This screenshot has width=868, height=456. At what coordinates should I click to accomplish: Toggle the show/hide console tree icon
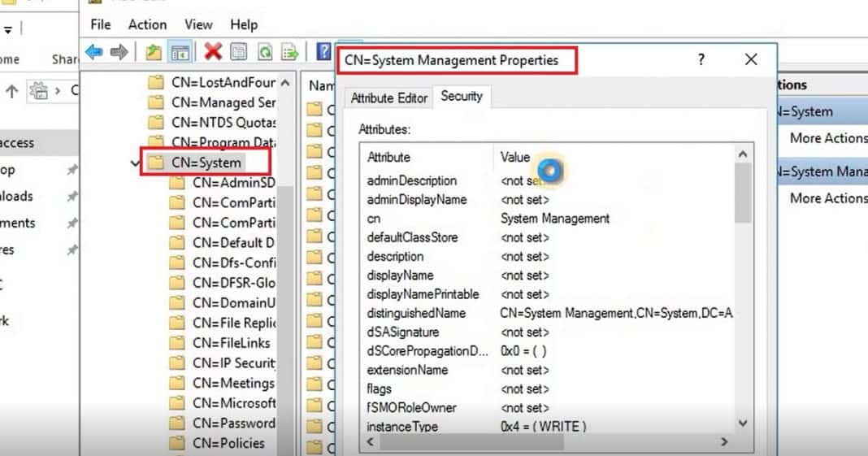tap(180, 52)
